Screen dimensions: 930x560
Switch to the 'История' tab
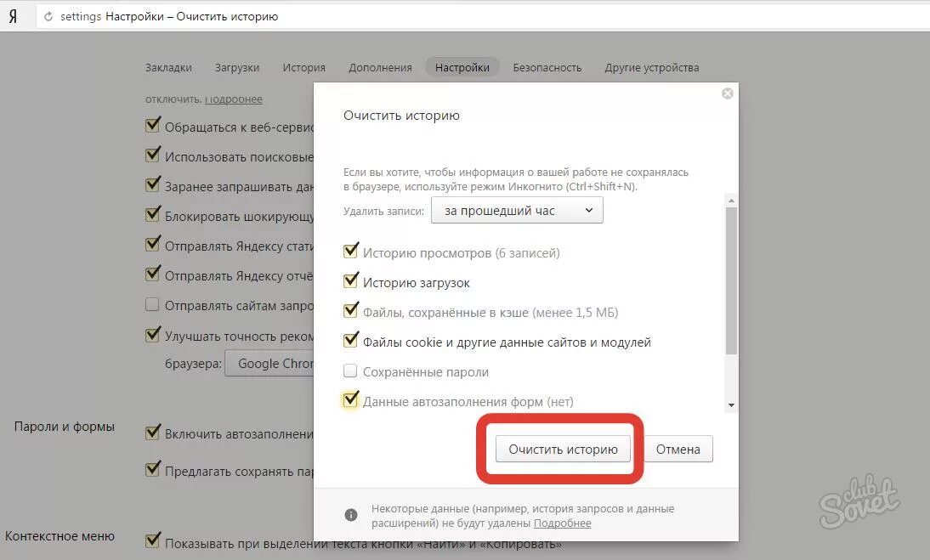point(303,67)
